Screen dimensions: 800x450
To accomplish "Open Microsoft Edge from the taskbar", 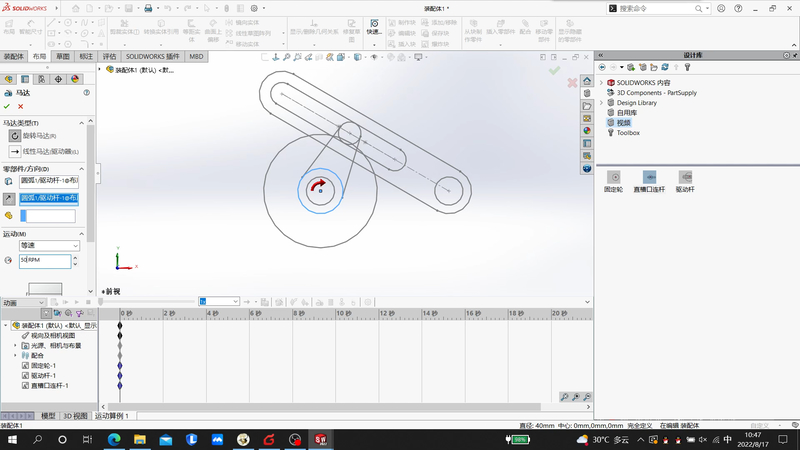I will point(114,439).
